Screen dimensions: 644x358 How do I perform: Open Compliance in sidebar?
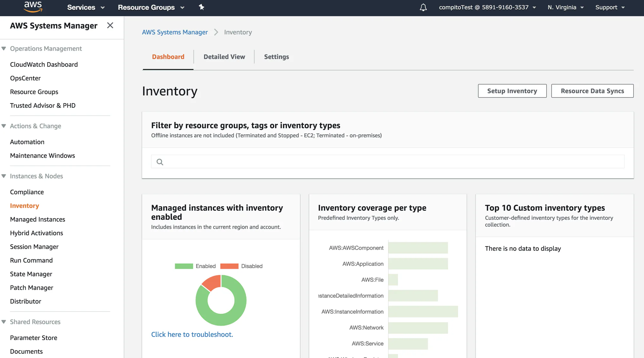[x=27, y=192]
